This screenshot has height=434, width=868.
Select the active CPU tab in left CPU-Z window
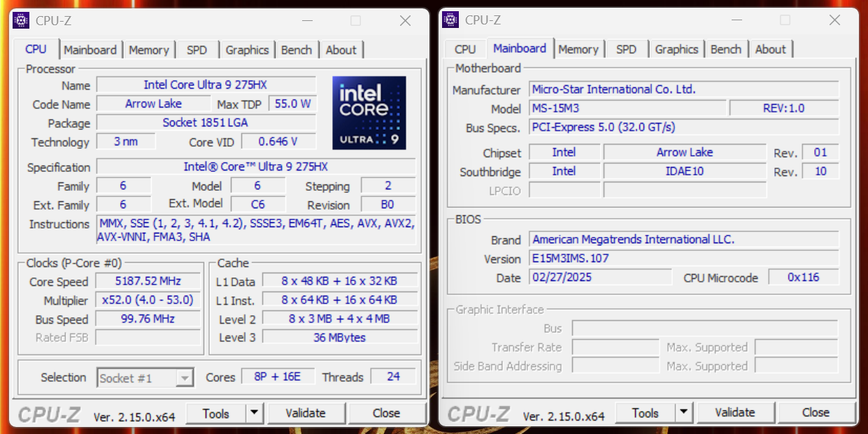click(x=36, y=49)
